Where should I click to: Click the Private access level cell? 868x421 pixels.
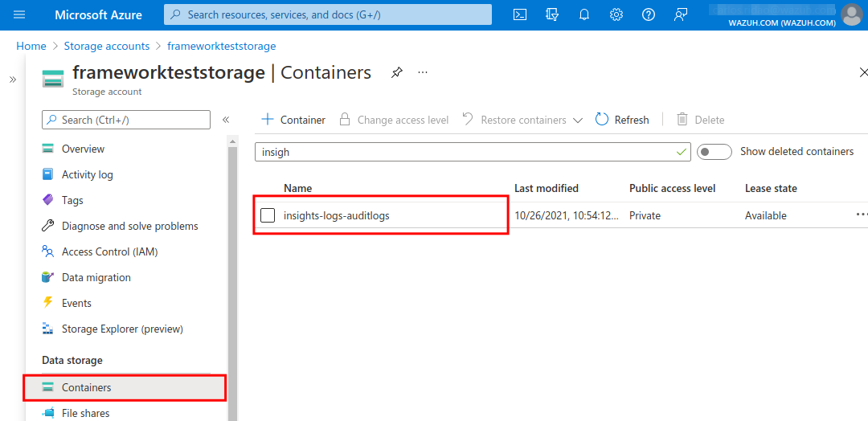pyautogui.click(x=645, y=216)
